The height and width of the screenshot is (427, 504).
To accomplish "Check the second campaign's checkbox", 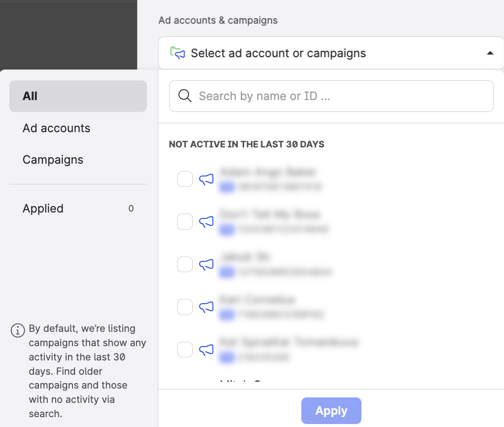I will pos(184,222).
